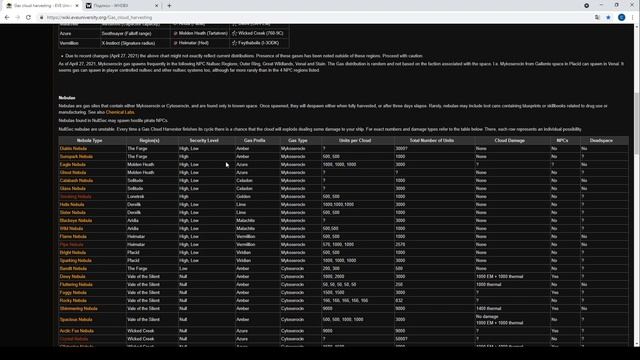Open the Sparking Nebula link
640x360 pixels.
click(x=76, y=260)
